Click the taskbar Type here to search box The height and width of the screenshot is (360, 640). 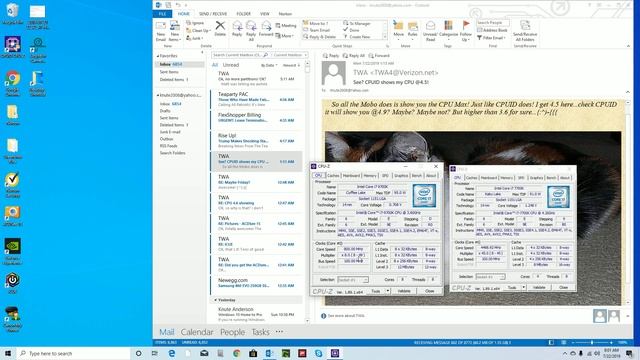point(73,353)
